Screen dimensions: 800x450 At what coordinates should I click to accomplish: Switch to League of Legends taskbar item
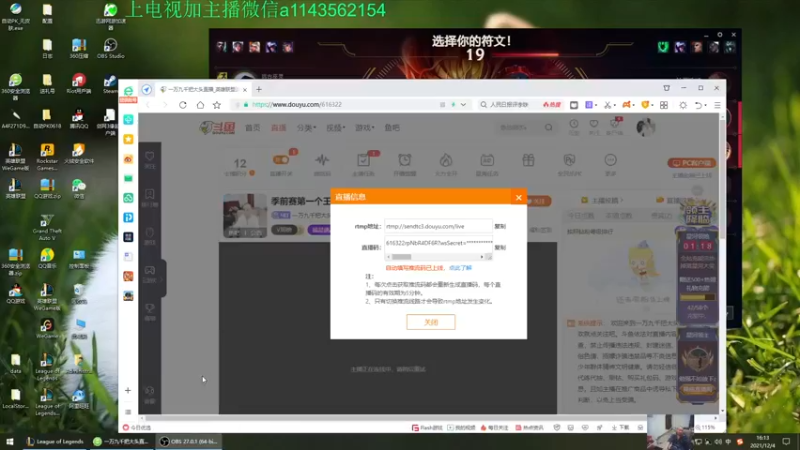tap(55, 441)
